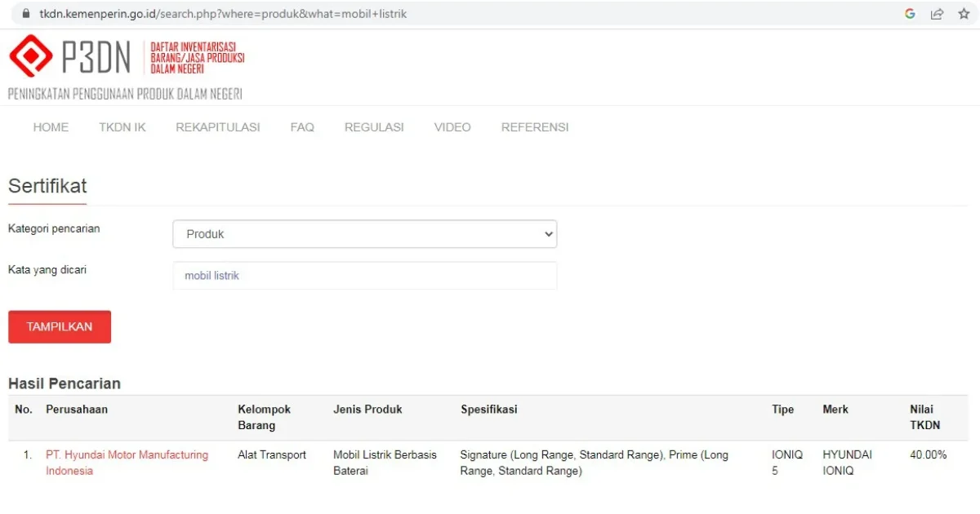Image resolution: width=980 pixels, height=514 pixels.
Task: Go to the TKDN IK page
Action: (x=122, y=127)
